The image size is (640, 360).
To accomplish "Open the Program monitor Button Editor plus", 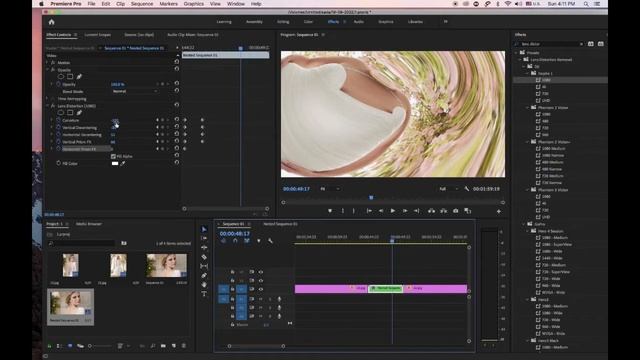I will (499, 211).
